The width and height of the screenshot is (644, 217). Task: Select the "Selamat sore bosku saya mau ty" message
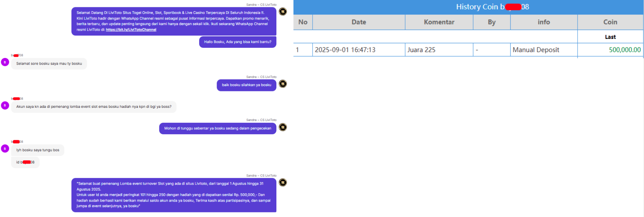pyautogui.click(x=49, y=63)
